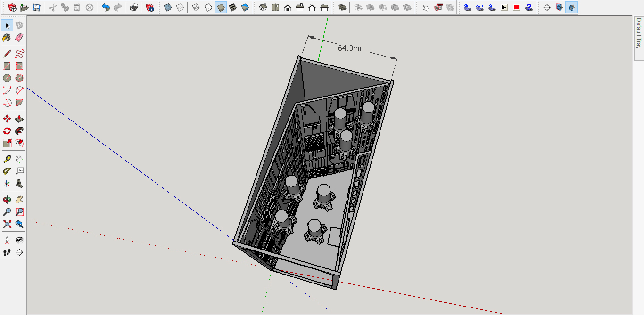Save the model with the floppy disk icon
644x315 pixels.
(36, 8)
